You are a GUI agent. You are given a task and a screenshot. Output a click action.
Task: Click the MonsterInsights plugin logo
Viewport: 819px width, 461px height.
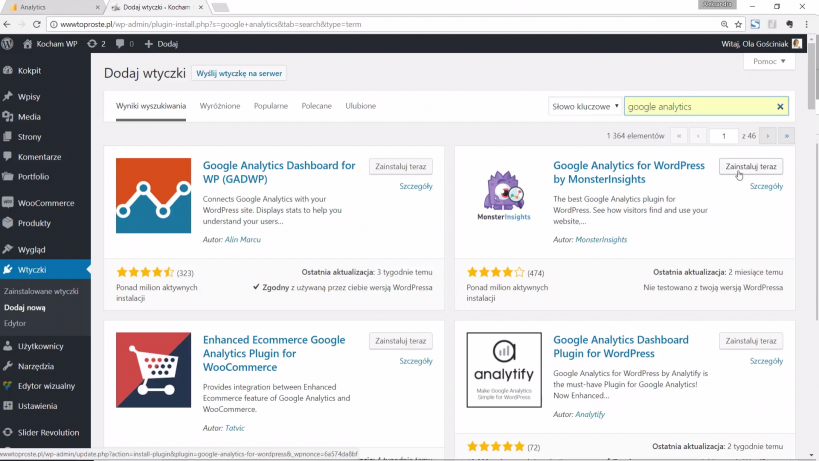(504, 196)
